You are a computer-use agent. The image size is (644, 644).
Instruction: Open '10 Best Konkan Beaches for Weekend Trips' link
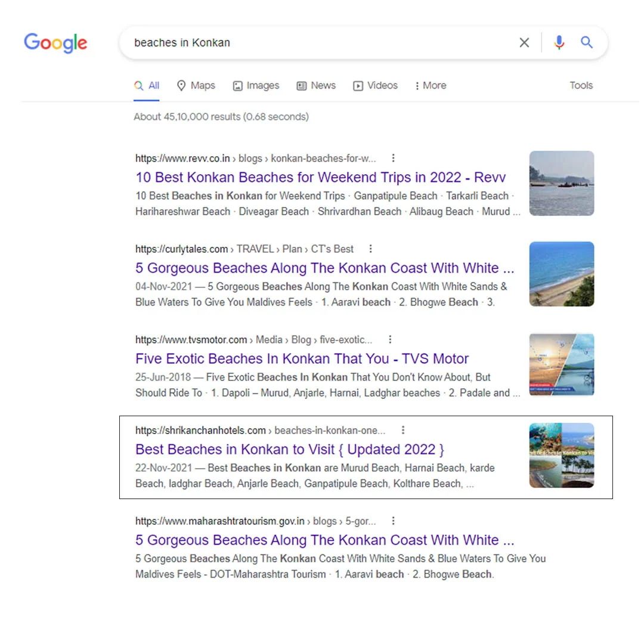click(x=320, y=177)
